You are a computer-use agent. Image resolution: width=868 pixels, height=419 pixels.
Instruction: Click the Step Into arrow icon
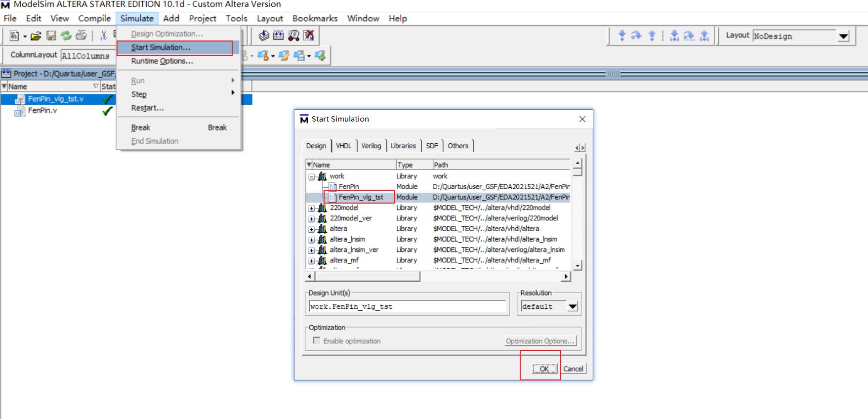(622, 36)
